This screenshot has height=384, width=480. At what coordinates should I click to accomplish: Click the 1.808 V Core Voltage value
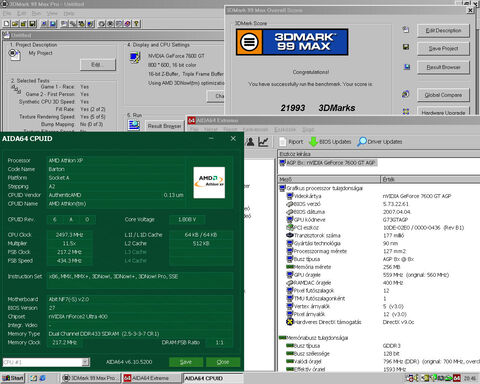pos(187,219)
